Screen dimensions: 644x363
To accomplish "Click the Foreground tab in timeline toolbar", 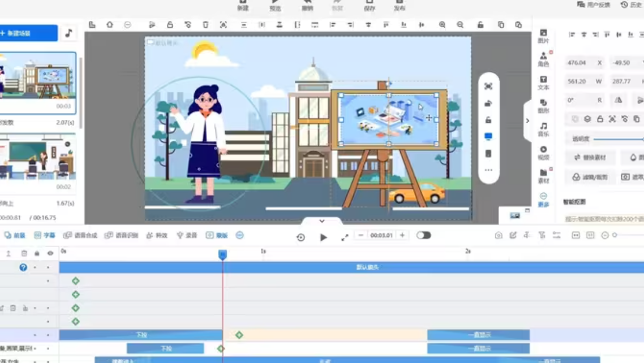I will point(15,235).
